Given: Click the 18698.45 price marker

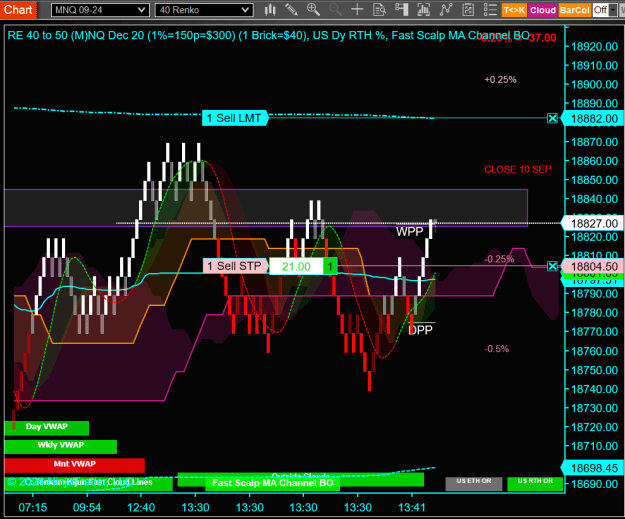Looking at the screenshot, I should 594,468.
